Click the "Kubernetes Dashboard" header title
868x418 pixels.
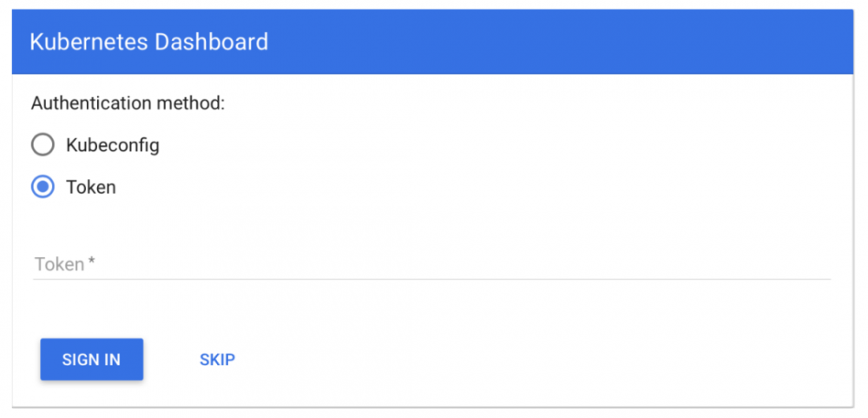(x=148, y=42)
